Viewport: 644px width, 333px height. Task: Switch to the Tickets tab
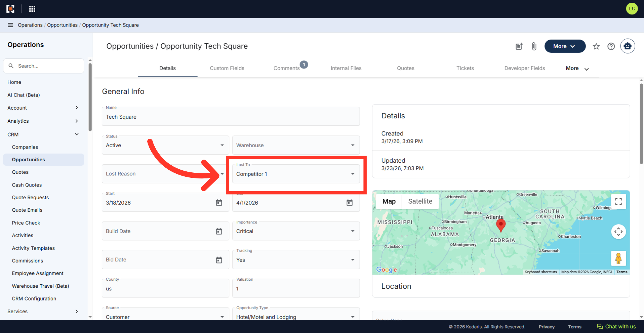[x=465, y=68]
